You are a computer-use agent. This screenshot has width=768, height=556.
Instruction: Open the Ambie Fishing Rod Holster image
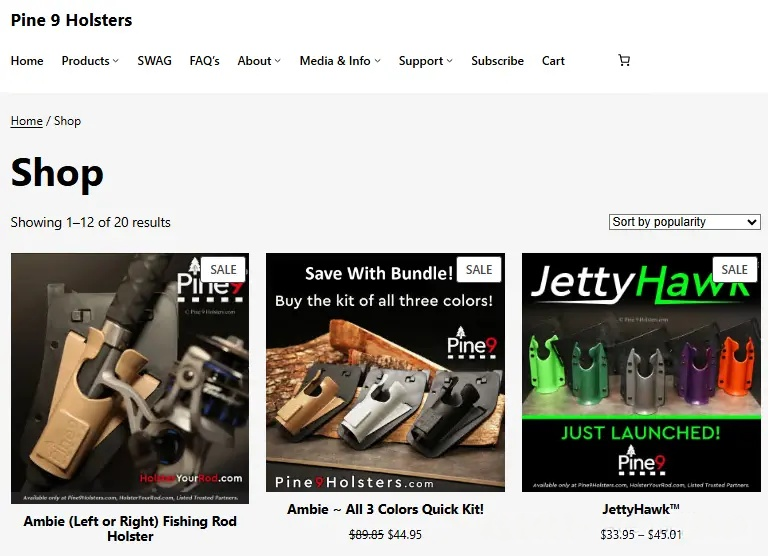click(x=130, y=378)
